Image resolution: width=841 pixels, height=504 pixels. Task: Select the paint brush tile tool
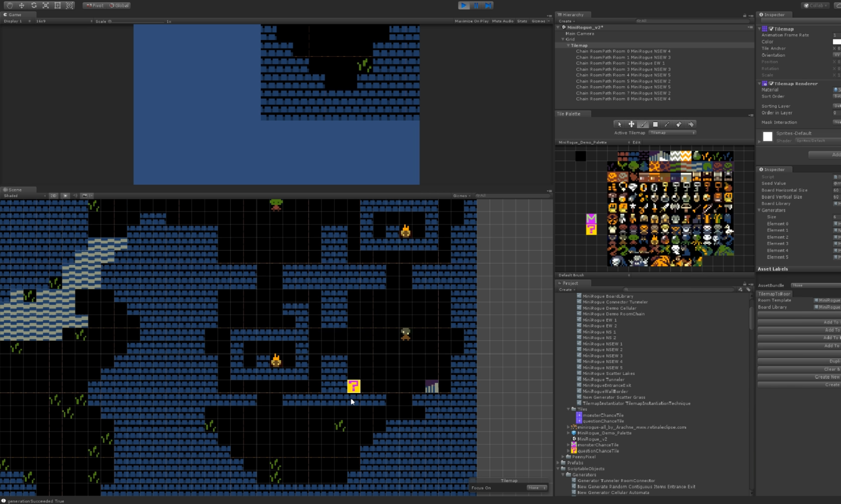coord(643,124)
